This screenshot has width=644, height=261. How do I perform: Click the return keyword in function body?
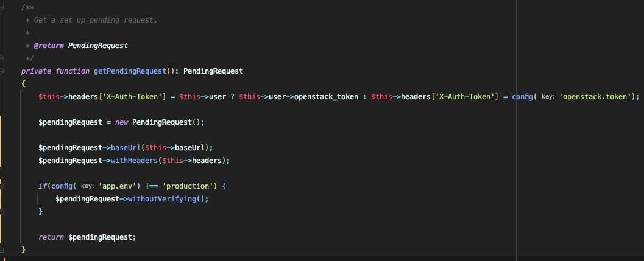51,237
